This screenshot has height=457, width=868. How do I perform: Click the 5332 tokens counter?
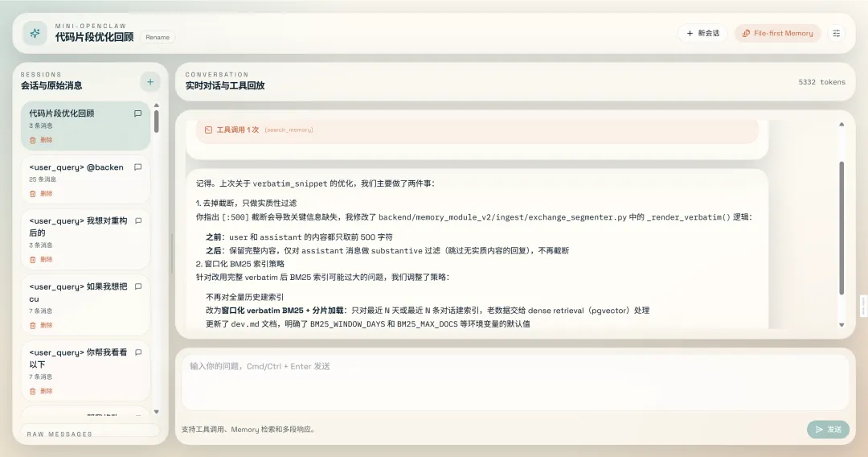coord(821,82)
